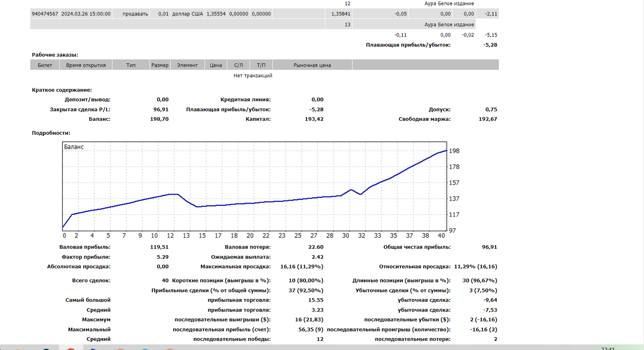The image size is (644, 350).
Task: Click the 'С/Л' column header
Action: pyautogui.click(x=239, y=65)
